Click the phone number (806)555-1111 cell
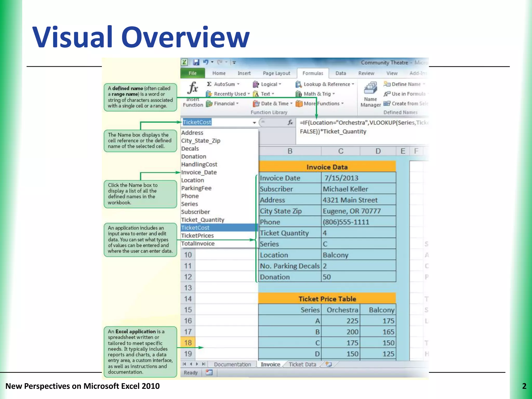This screenshot has height=399, width=532. tap(358, 222)
